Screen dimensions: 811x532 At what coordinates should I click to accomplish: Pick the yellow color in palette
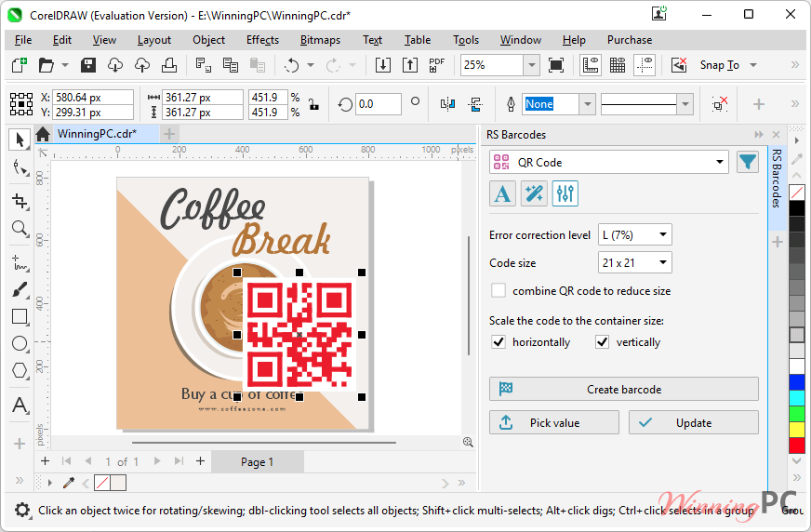coord(797,429)
